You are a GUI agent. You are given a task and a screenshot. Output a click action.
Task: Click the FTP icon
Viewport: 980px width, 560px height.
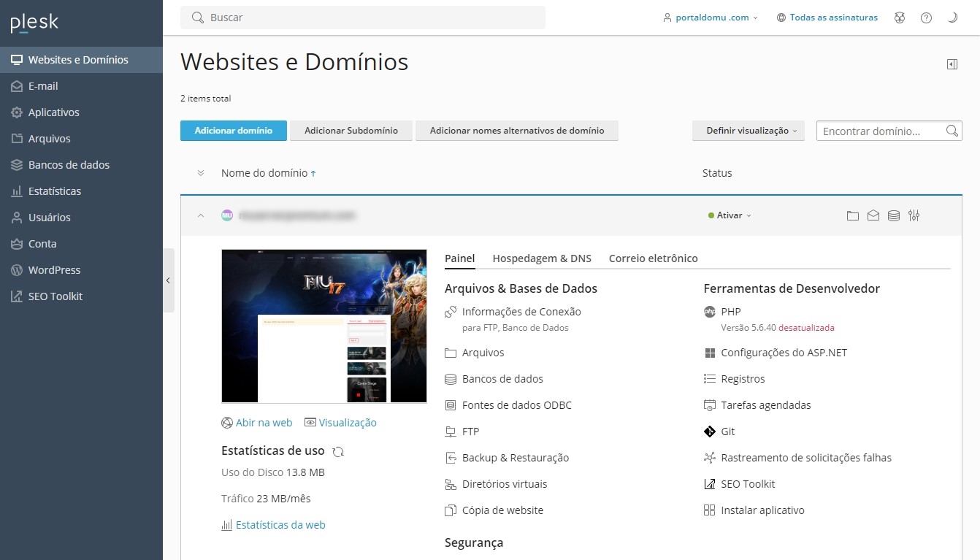pos(451,431)
